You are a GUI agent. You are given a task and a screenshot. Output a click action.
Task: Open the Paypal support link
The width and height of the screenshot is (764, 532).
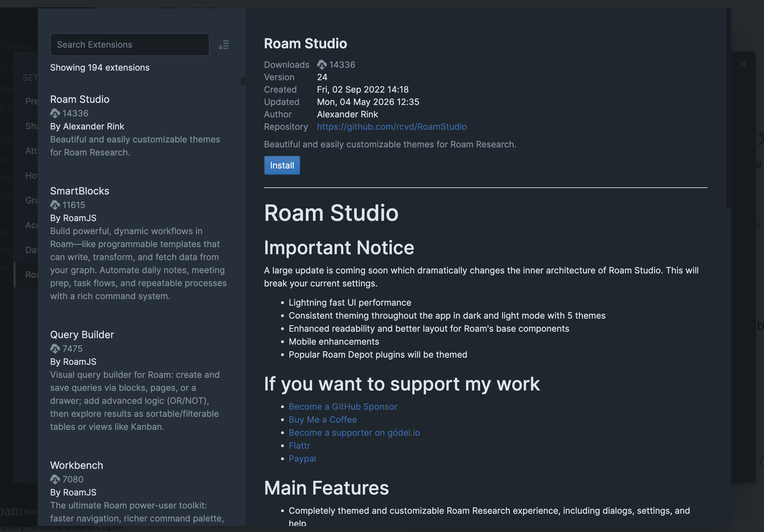click(302, 458)
